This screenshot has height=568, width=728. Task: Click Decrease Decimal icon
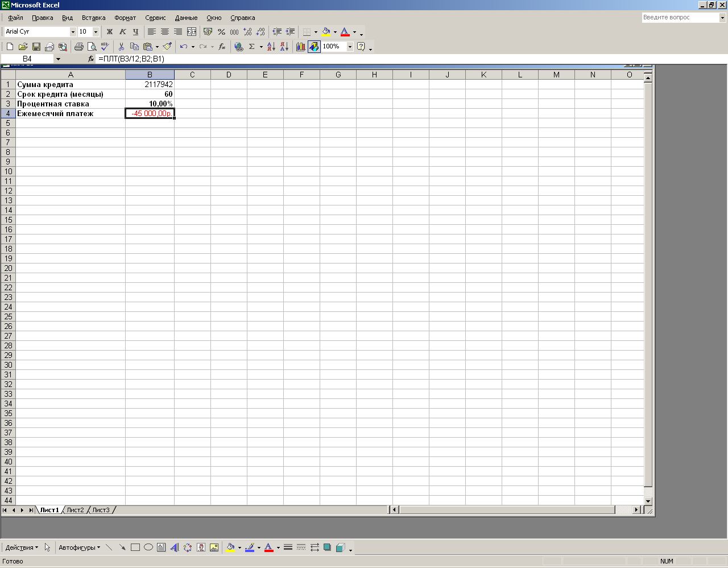[x=260, y=32]
